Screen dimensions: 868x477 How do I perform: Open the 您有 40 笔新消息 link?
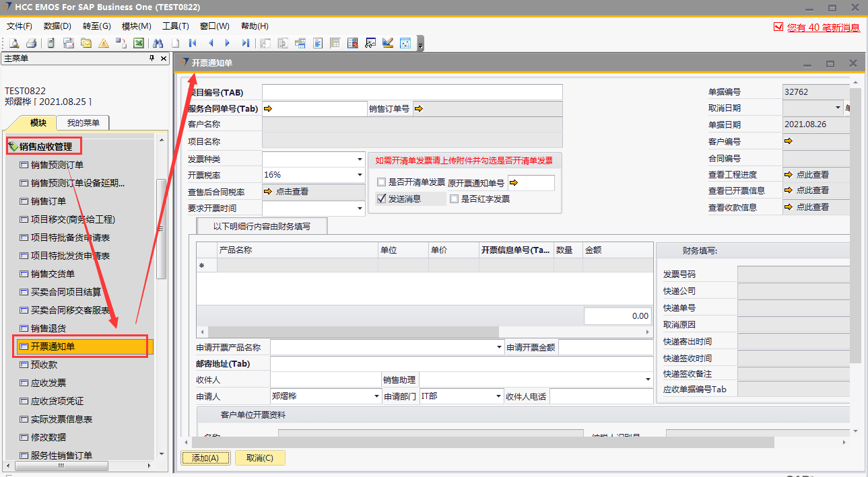[823, 28]
